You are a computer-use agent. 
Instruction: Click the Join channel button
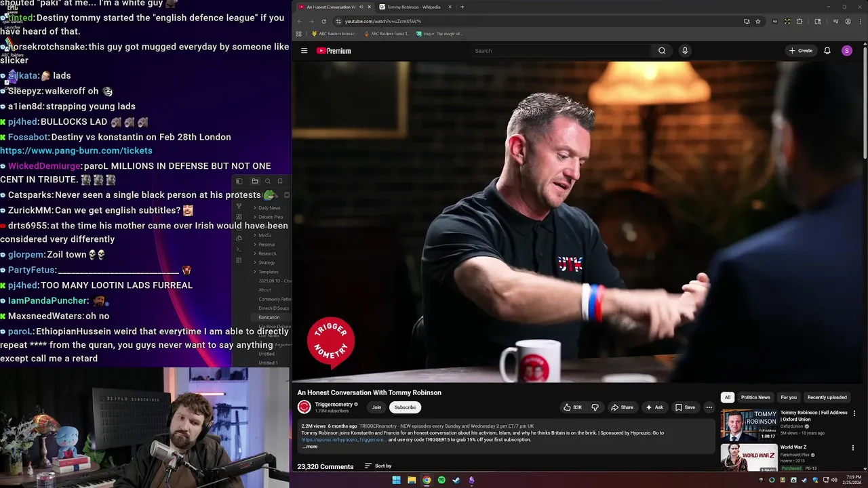click(376, 407)
